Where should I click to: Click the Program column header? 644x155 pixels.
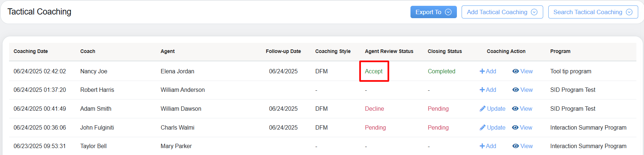(560, 52)
